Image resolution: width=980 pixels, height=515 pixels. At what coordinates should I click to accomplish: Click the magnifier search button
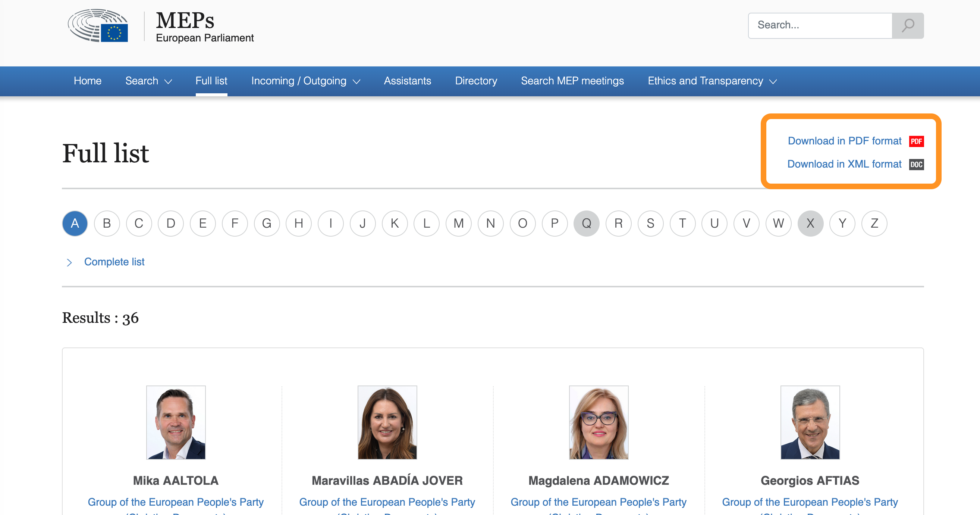click(908, 25)
